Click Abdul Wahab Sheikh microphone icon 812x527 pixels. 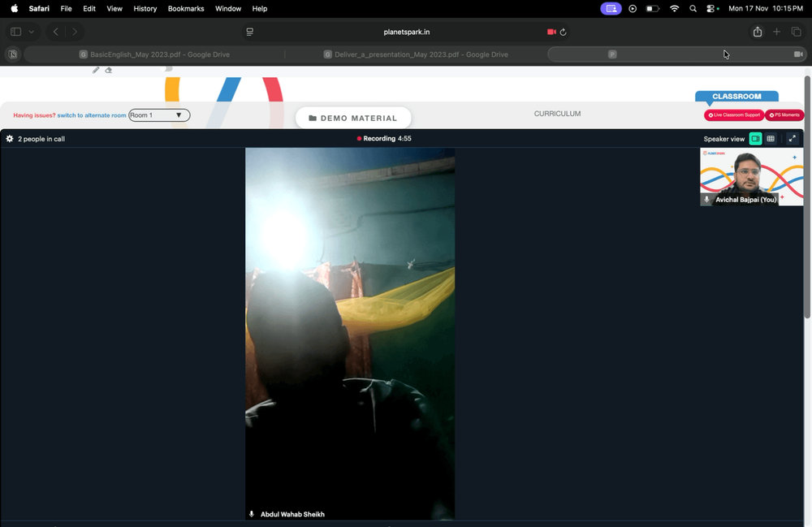click(x=252, y=514)
